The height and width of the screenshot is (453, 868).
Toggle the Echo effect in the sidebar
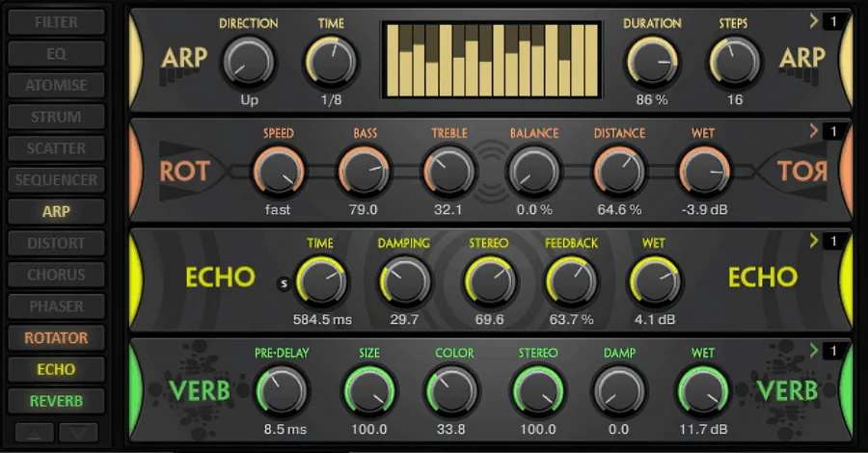pos(57,369)
